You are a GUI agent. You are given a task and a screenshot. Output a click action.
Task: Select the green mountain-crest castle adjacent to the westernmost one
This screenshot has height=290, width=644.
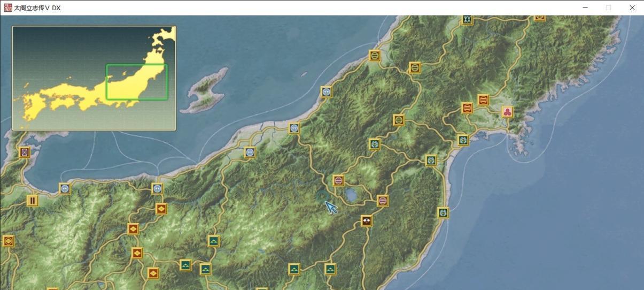click(x=205, y=269)
